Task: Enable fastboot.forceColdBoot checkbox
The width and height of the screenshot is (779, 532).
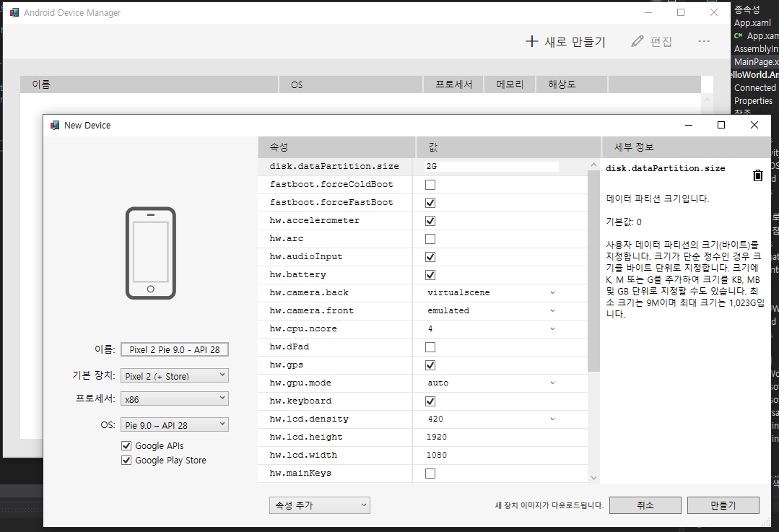Action: (430, 185)
